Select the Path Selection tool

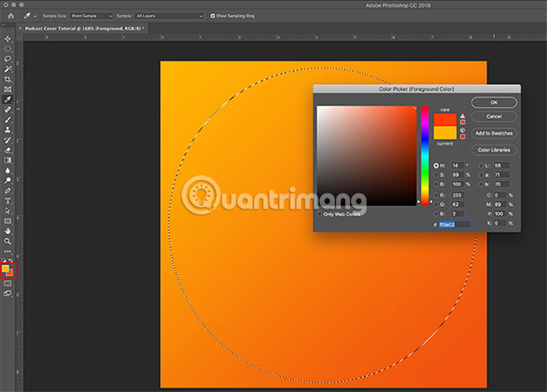click(8, 211)
